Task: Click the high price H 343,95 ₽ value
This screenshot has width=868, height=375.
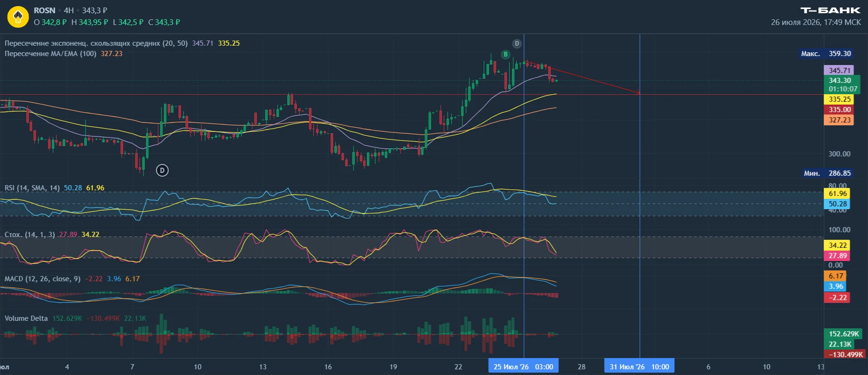Action: [89, 22]
